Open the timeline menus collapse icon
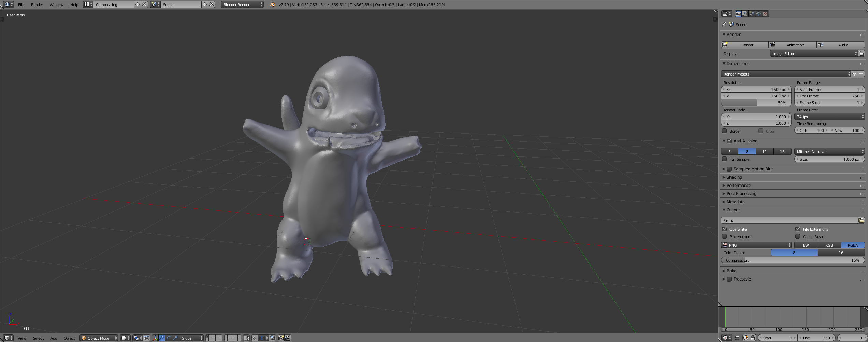Screen dimensions: 868x342 (737, 338)
